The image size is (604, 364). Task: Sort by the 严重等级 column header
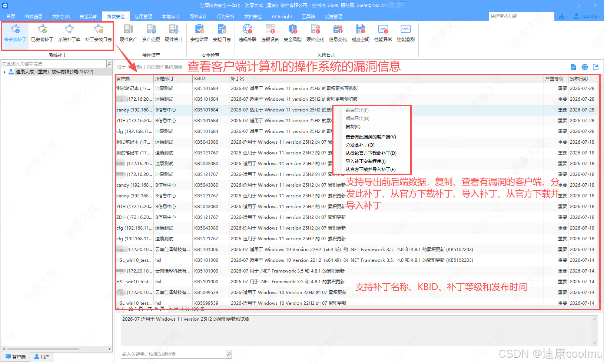coord(556,79)
